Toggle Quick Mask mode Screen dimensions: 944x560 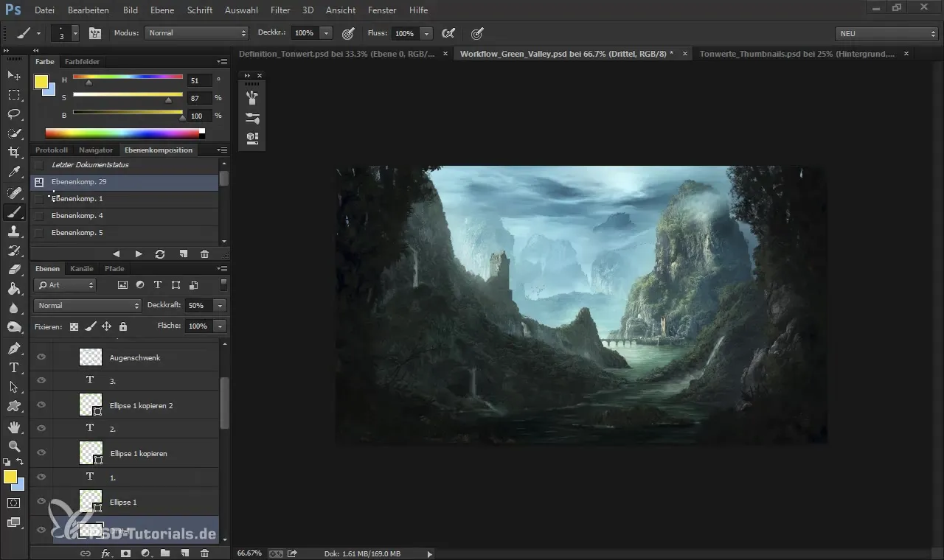click(14, 503)
